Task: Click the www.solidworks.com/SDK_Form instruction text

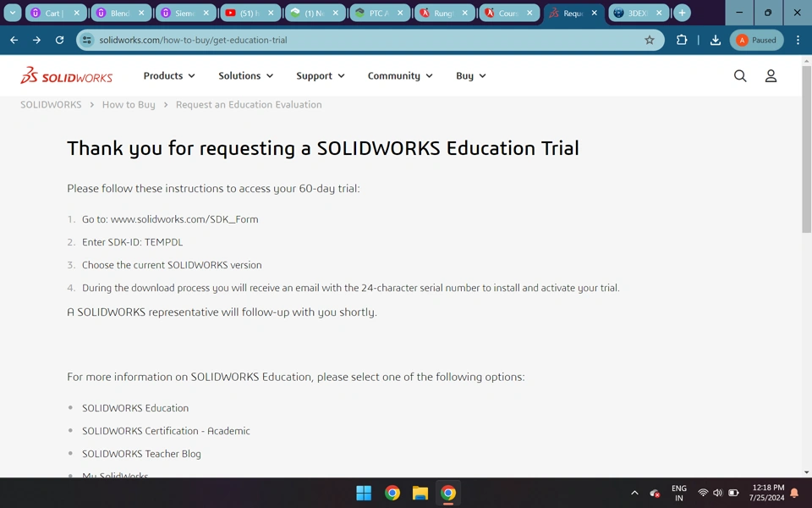Action: click(184, 219)
